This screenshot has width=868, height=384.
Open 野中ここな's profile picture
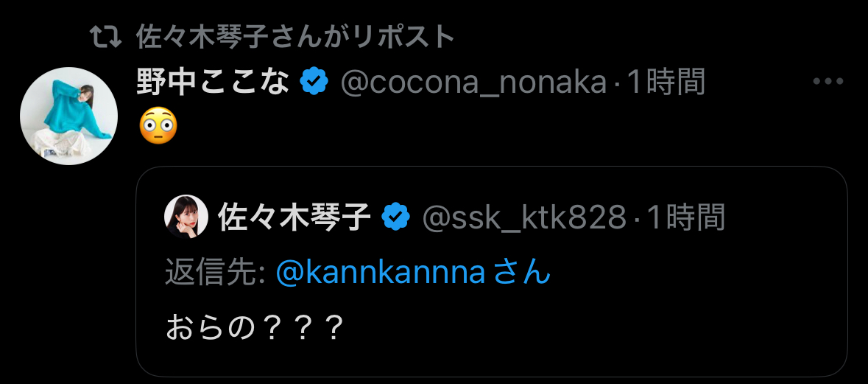point(68,116)
